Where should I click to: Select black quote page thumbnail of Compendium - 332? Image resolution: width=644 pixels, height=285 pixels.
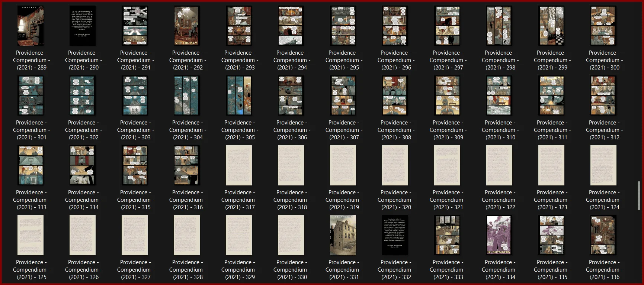(395, 235)
